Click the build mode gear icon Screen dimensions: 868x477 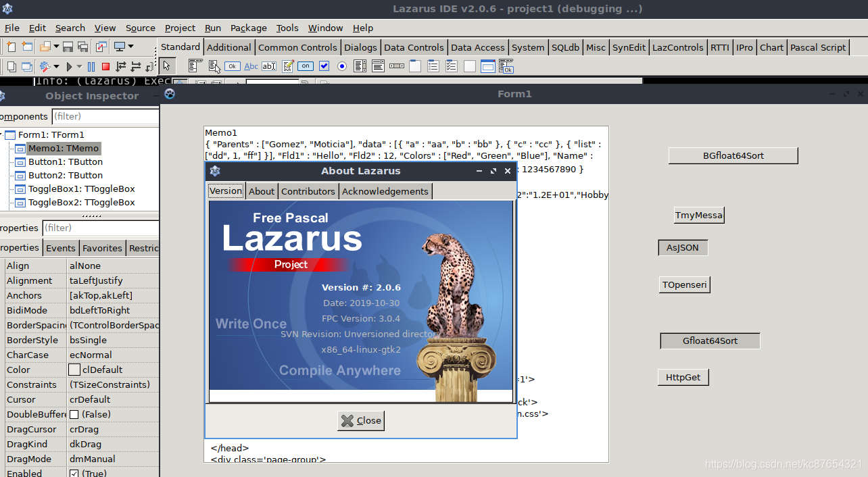(45, 66)
